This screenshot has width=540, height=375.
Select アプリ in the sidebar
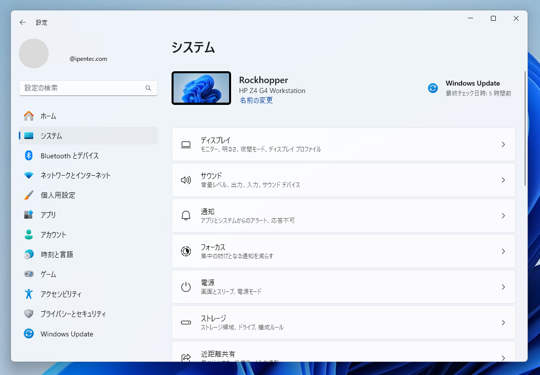pos(88,215)
